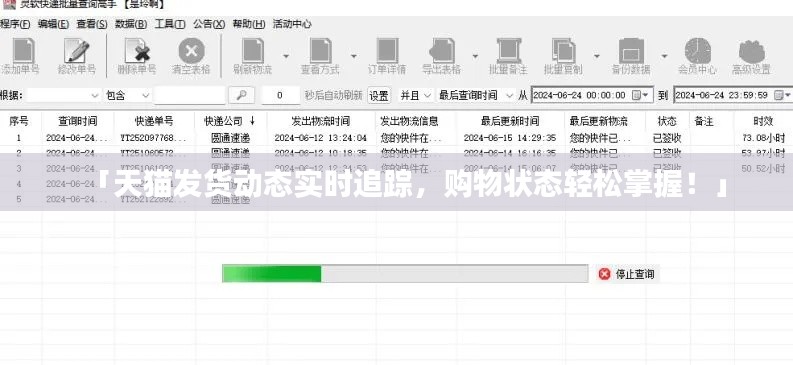Click the cell 2024-06-15 14:29:35

coord(510,138)
